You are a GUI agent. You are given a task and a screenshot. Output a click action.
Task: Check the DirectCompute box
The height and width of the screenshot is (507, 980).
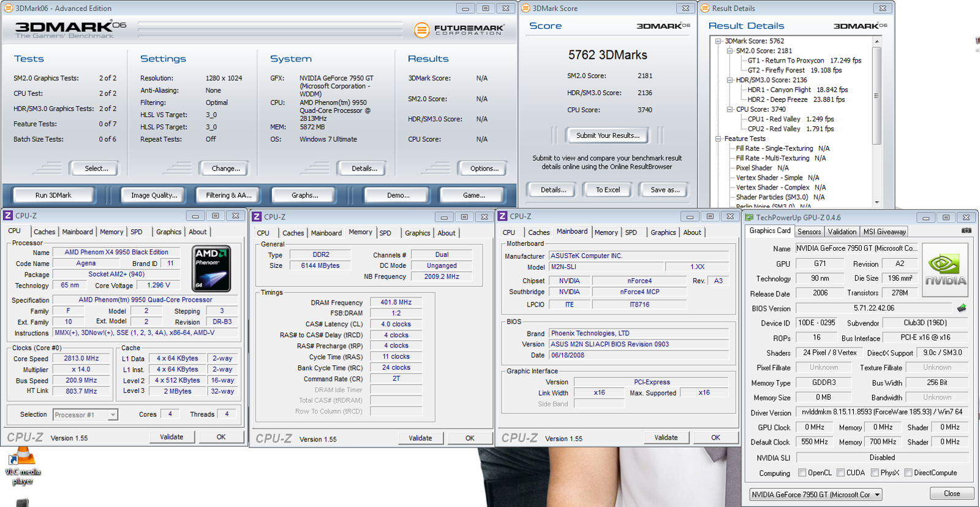coord(909,473)
